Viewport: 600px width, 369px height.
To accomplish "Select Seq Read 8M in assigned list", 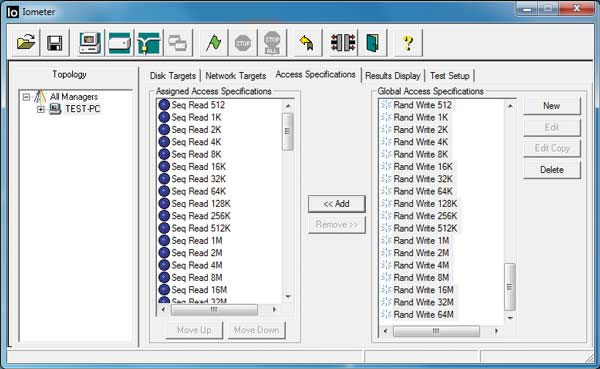I will click(x=197, y=278).
